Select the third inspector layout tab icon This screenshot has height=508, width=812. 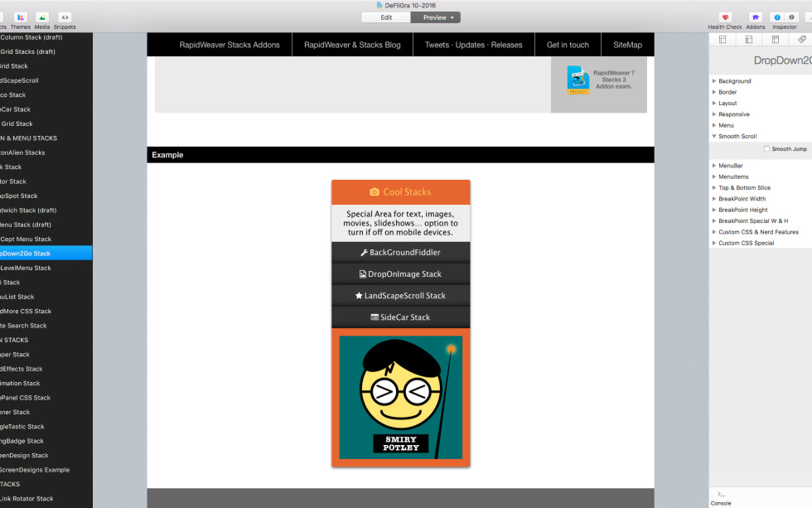coord(776,39)
